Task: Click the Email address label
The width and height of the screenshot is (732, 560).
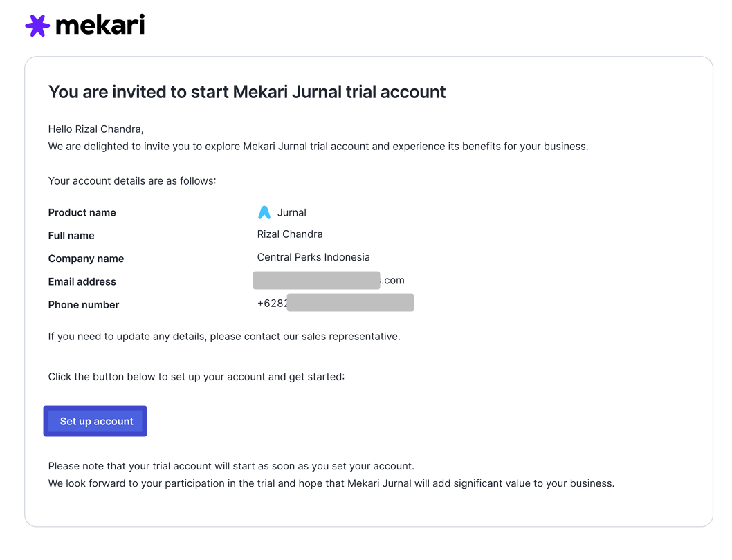Action: coord(82,281)
